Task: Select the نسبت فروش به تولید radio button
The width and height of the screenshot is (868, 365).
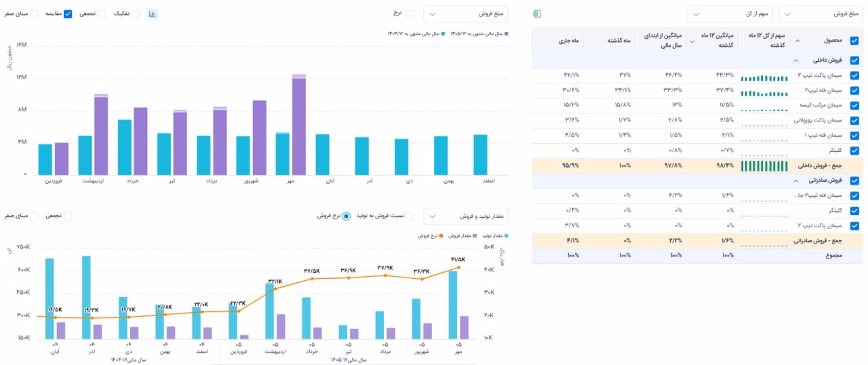Action: point(410,216)
